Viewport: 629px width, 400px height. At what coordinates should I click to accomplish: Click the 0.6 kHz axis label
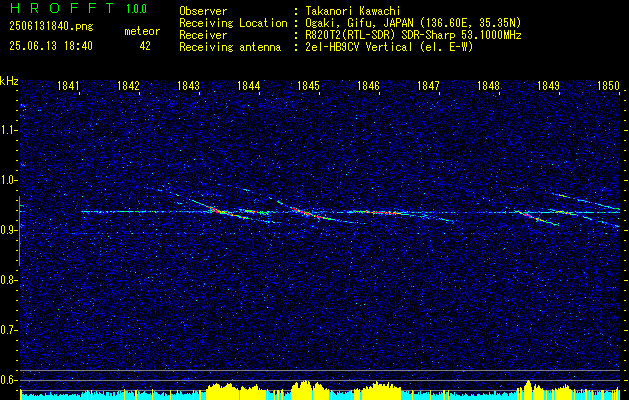pos(9,380)
